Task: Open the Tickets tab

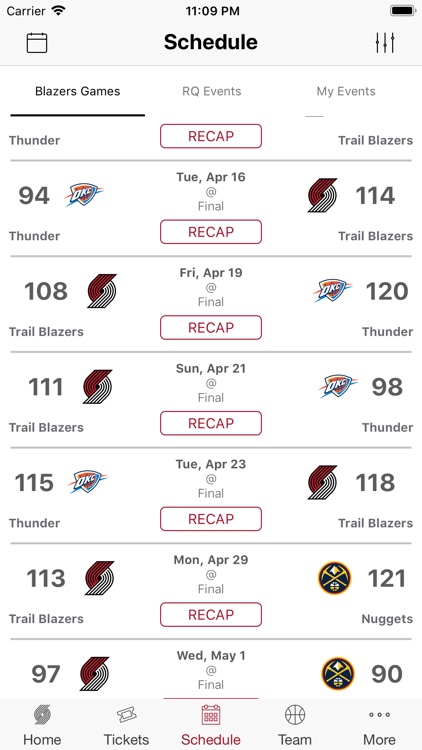Action: [126, 726]
